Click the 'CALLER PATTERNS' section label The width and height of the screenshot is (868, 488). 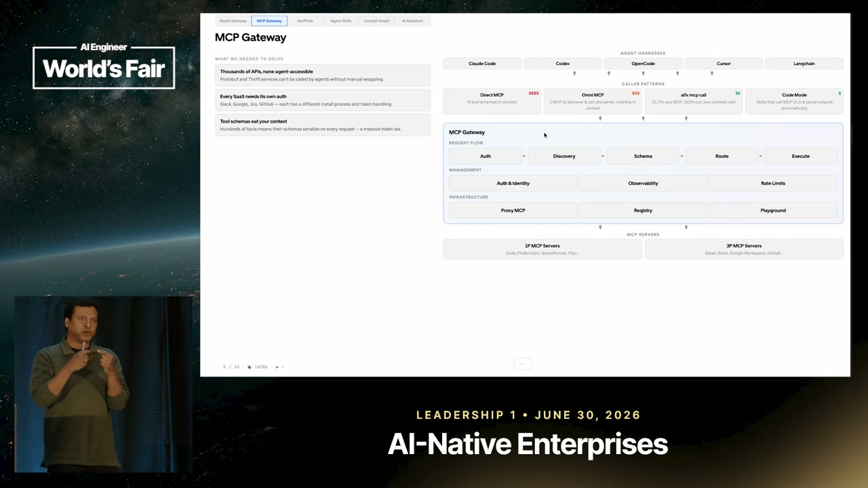(643, 84)
